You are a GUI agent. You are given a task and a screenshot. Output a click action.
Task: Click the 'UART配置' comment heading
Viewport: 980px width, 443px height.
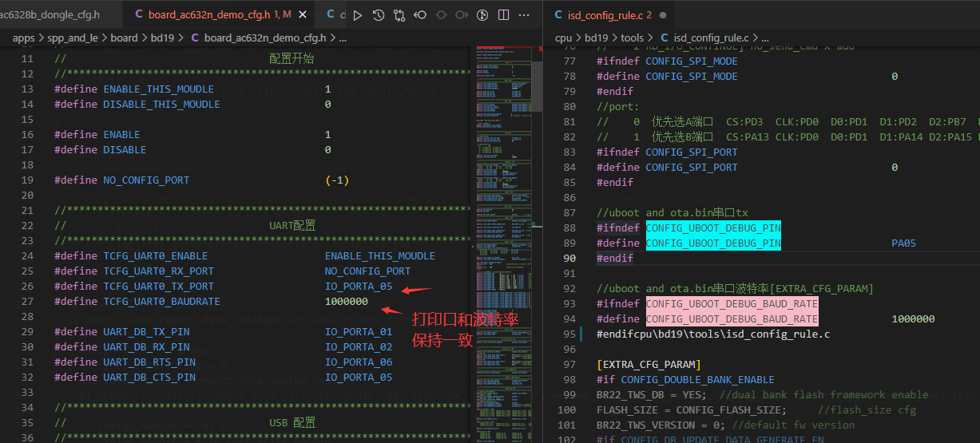(292, 225)
